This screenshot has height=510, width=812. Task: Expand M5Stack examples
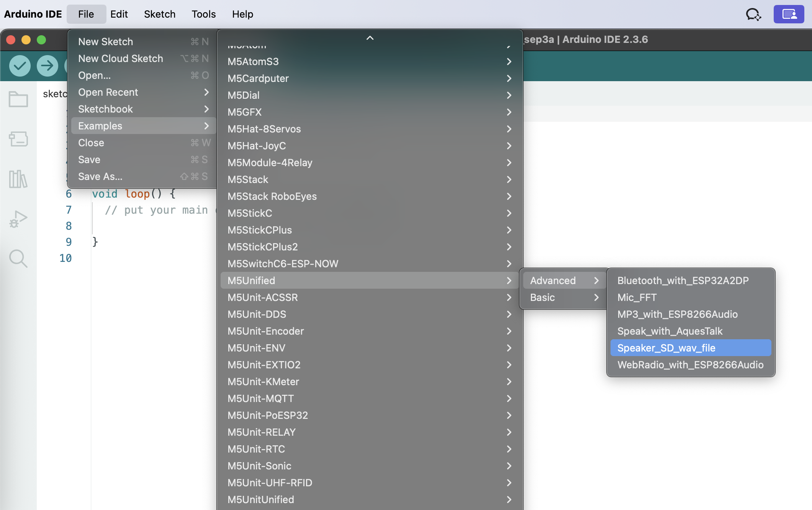370,179
